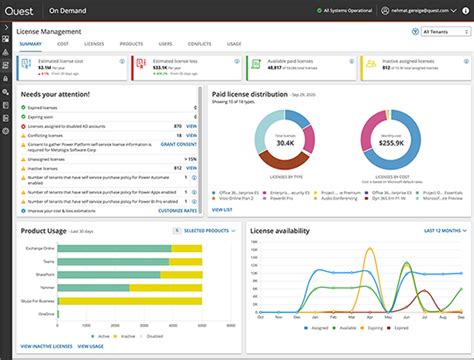Image resolution: width=474 pixels, height=360 pixels.
Task: Open the dashboard icon in the sidebar
Action: tap(6, 39)
